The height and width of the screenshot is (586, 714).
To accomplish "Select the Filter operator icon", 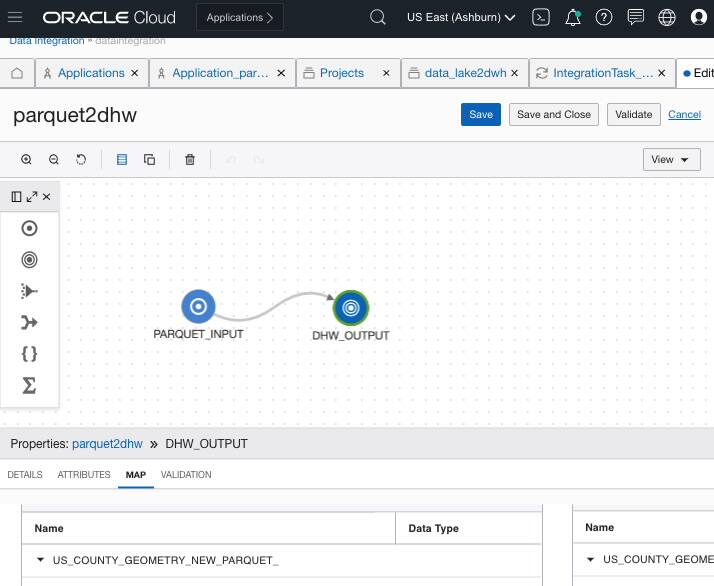I will coord(29,291).
